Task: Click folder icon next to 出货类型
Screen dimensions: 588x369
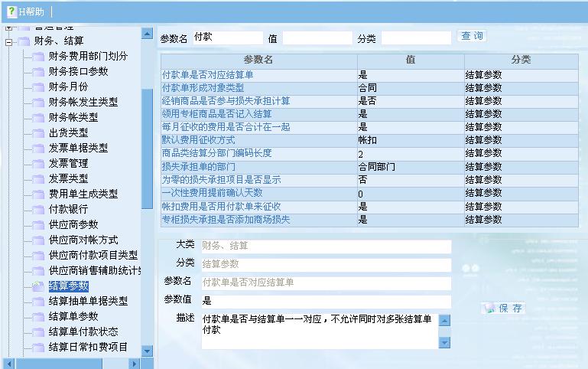Action: pyautogui.click(x=38, y=133)
